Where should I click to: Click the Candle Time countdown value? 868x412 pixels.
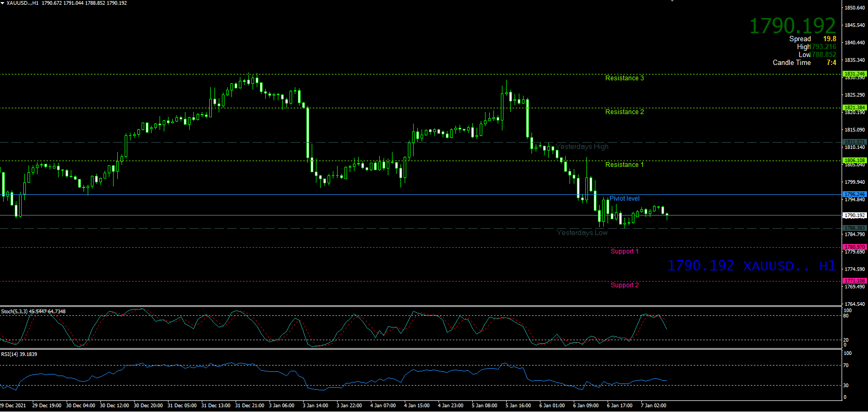click(x=831, y=63)
